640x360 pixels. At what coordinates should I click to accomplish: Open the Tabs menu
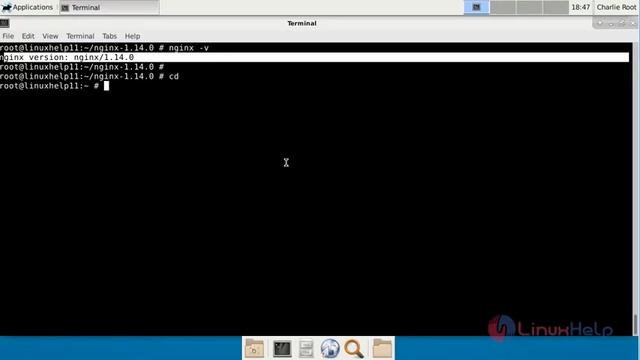pyautogui.click(x=109, y=36)
